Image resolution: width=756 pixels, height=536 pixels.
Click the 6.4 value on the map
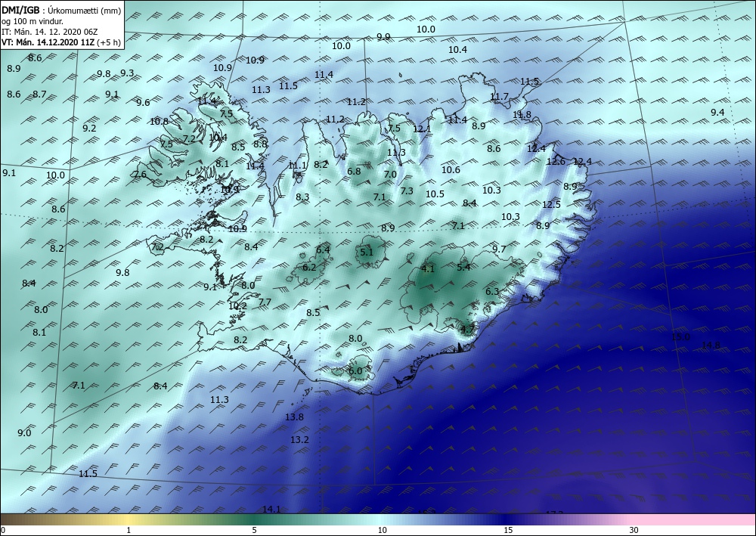[x=323, y=249]
